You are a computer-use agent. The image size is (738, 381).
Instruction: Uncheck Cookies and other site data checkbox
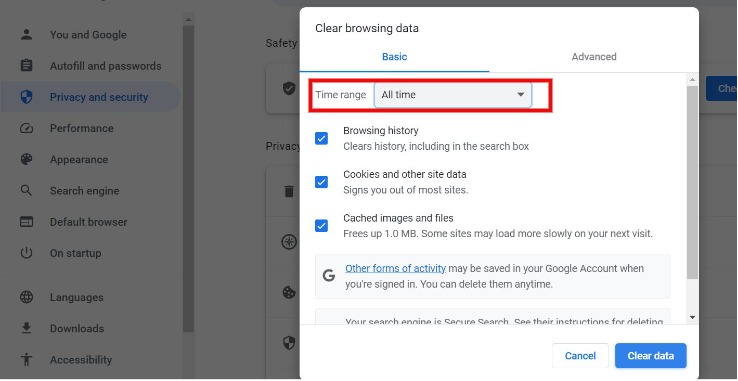pyautogui.click(x=321, y=182)
